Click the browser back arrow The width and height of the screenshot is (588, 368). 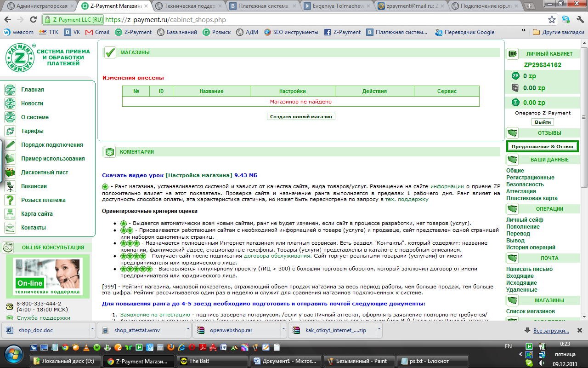click(7, 20)
